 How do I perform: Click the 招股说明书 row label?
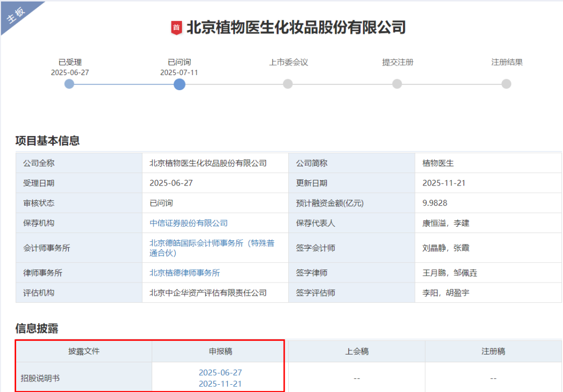point(40,378)
